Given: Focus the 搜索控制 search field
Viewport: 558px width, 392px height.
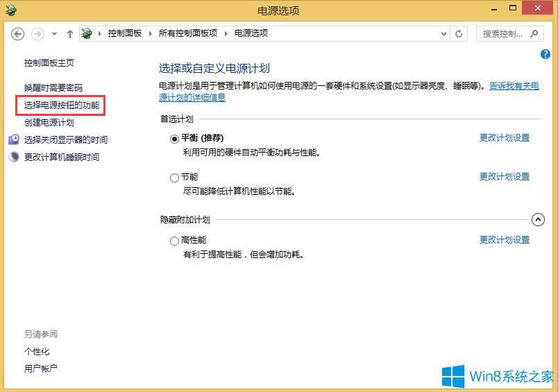Looking at the screenshot, I should click(510, 34).
